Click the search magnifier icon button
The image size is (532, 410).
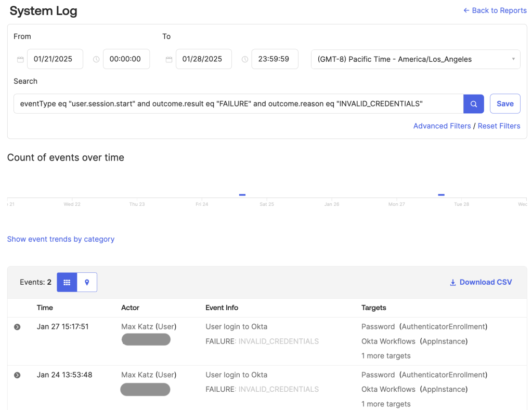coord(473,104)
